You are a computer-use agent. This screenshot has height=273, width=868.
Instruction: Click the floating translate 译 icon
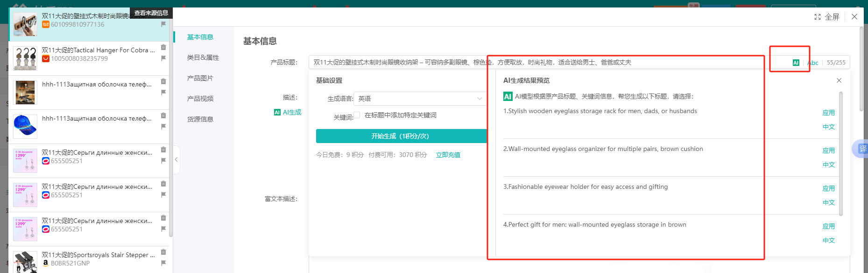[862, 149]
